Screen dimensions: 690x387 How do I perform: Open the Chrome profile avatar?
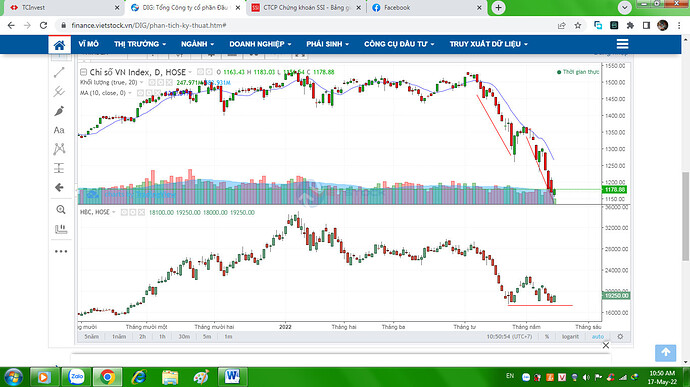point(662,26)
